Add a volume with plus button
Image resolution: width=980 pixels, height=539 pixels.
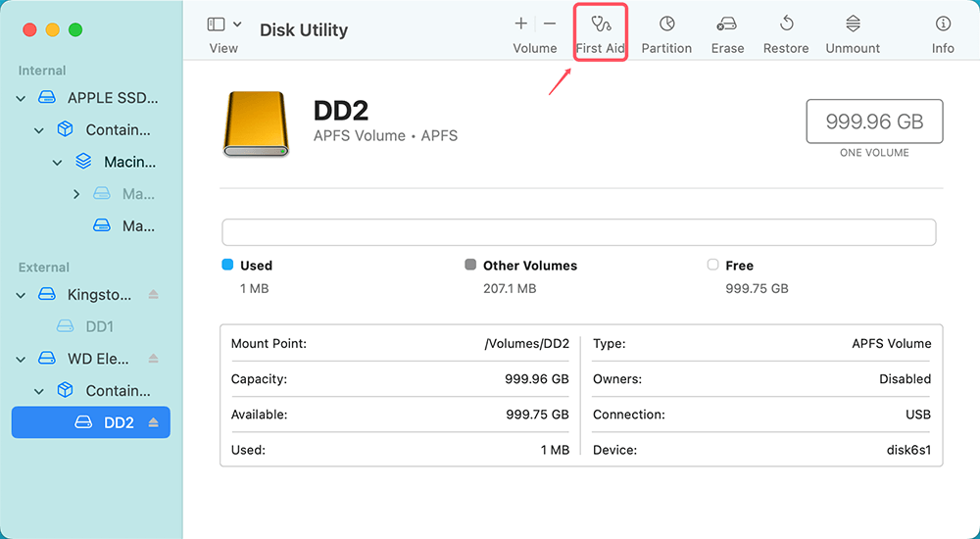521,24
